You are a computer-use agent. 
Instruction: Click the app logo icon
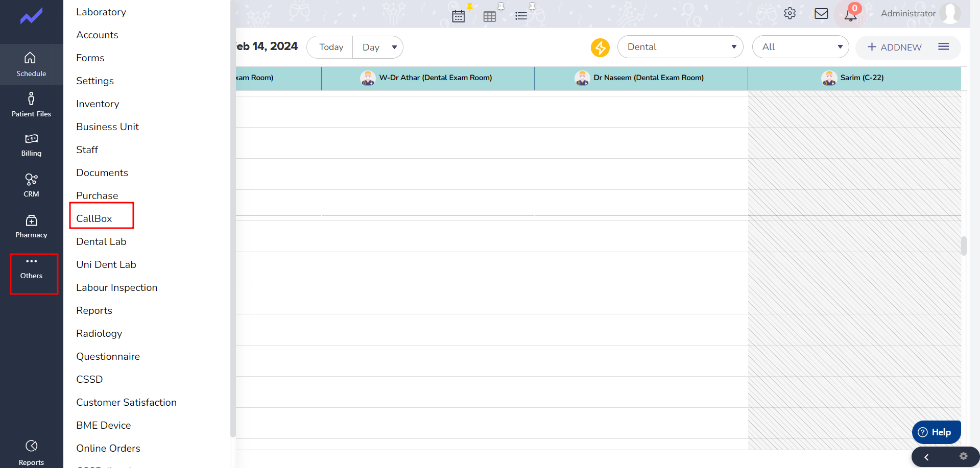click(x=31, y=16)
